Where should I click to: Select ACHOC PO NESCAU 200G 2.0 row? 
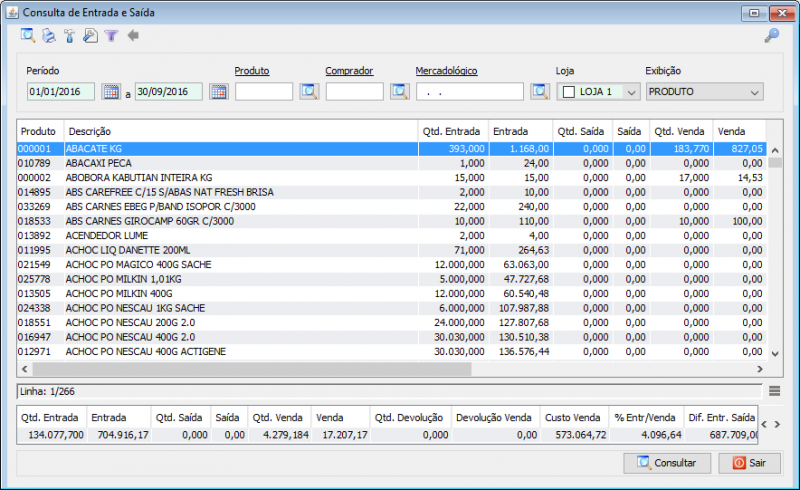(391, 323)
